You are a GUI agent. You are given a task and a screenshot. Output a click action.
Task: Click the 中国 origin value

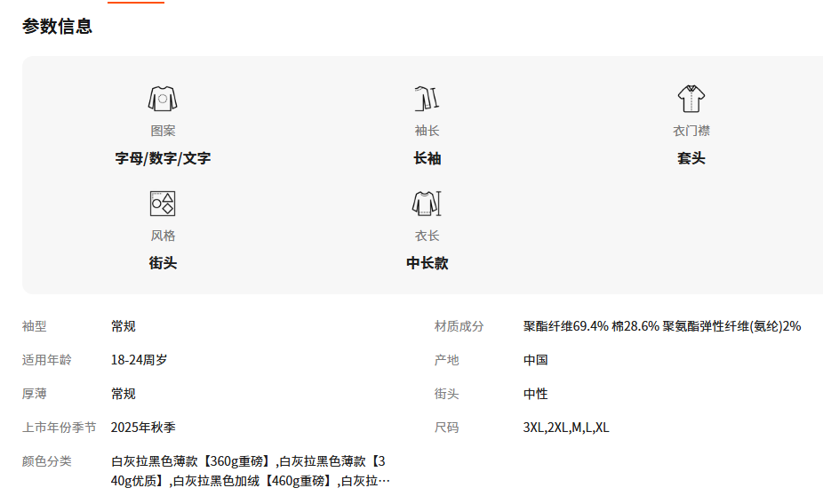tap(535, 360)
